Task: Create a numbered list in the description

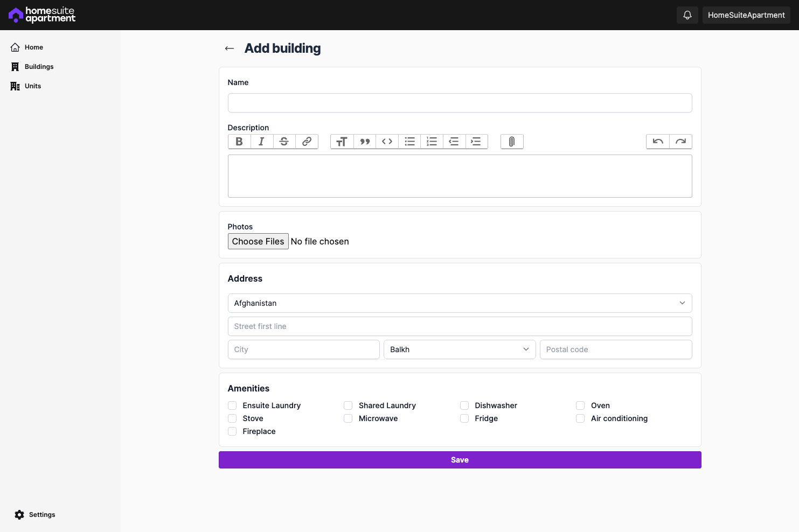Action: (432, 141)
